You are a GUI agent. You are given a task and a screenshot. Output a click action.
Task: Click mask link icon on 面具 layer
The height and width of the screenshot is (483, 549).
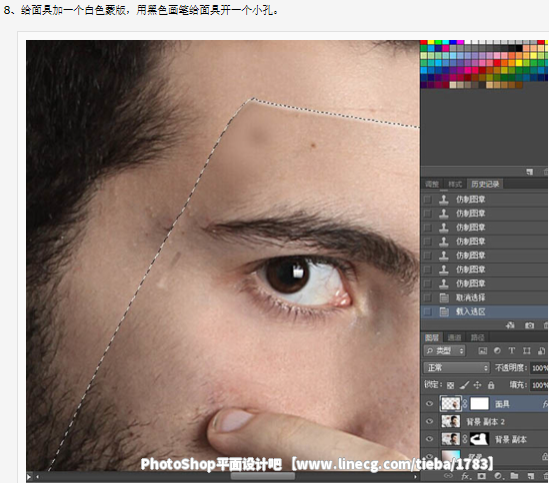(x=465, y=404)
